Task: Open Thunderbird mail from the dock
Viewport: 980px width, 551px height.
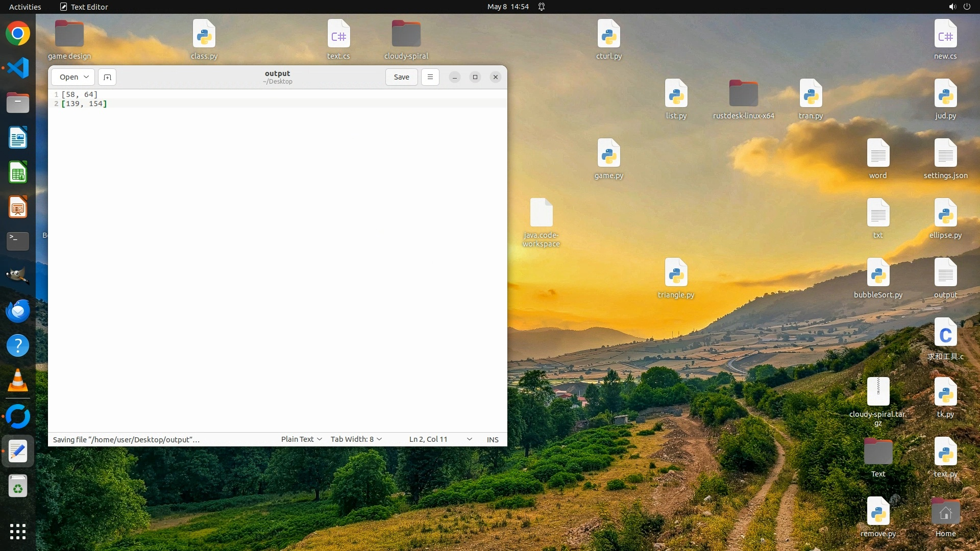Action: (18, 311)
